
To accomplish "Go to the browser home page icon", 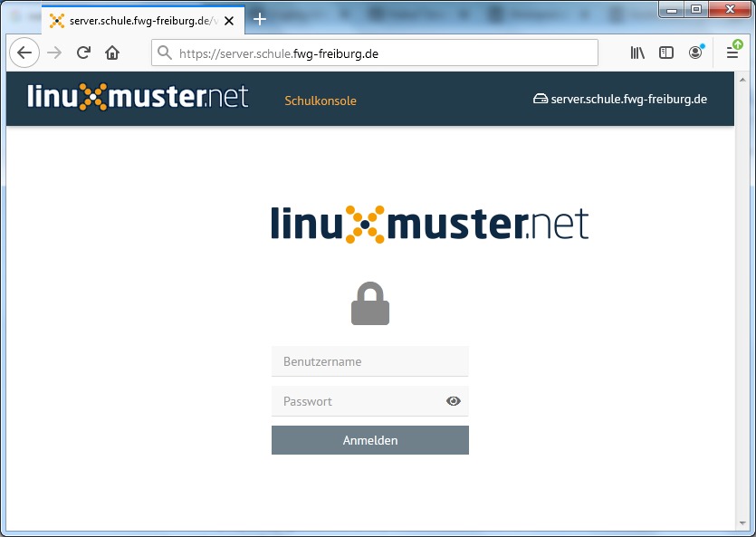I will pyautogui.click(x=112, y=53).
